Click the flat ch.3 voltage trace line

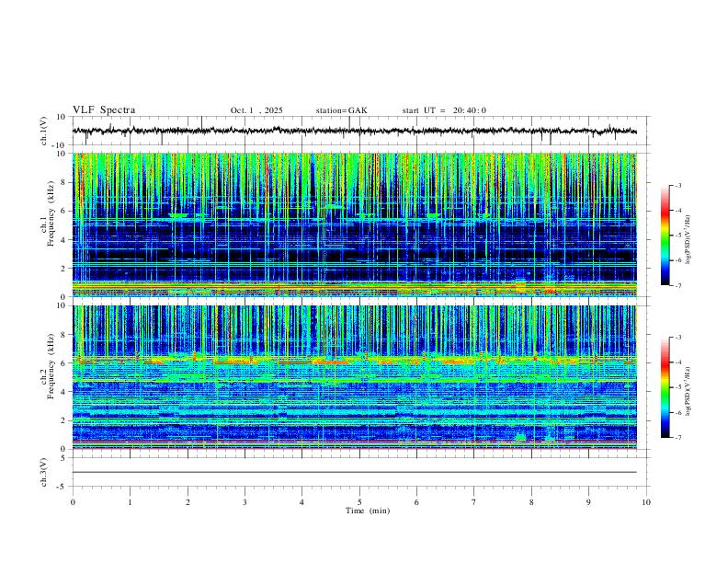(x=354, y=472)
